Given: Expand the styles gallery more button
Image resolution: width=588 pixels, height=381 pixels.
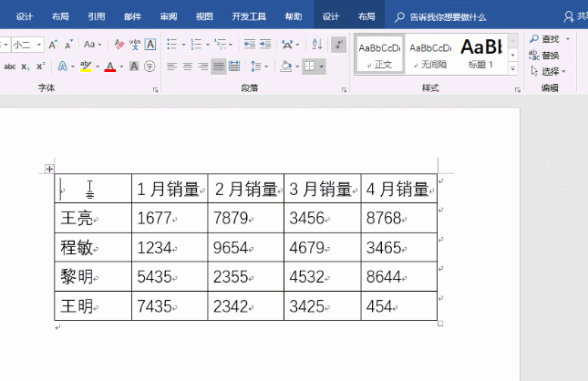Looking at the screenshot, I should (513, 69).
